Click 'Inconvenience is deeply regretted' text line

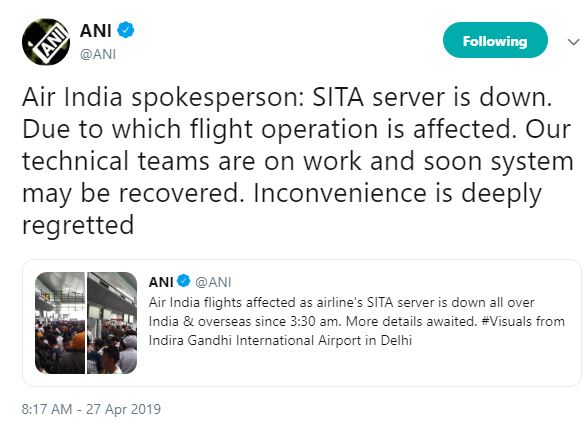click(x=397, y=194)
